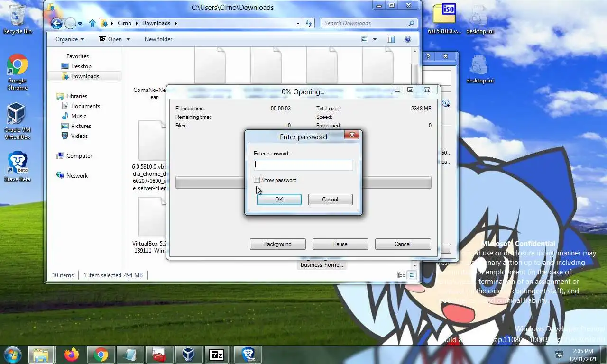This screenshot has width=607, height=364.
Task: Open the Windows Start orb
Action: click(12, 355)
